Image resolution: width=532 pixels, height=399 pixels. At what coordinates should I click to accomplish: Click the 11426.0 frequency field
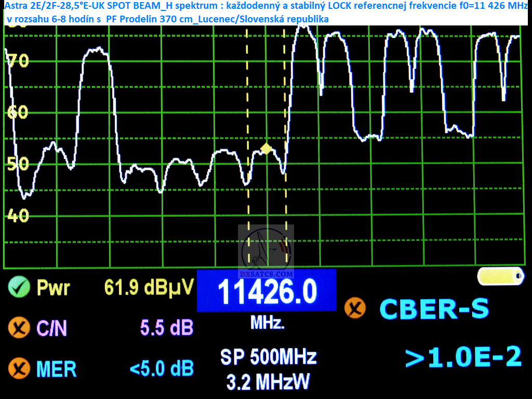tap(267, 291)
